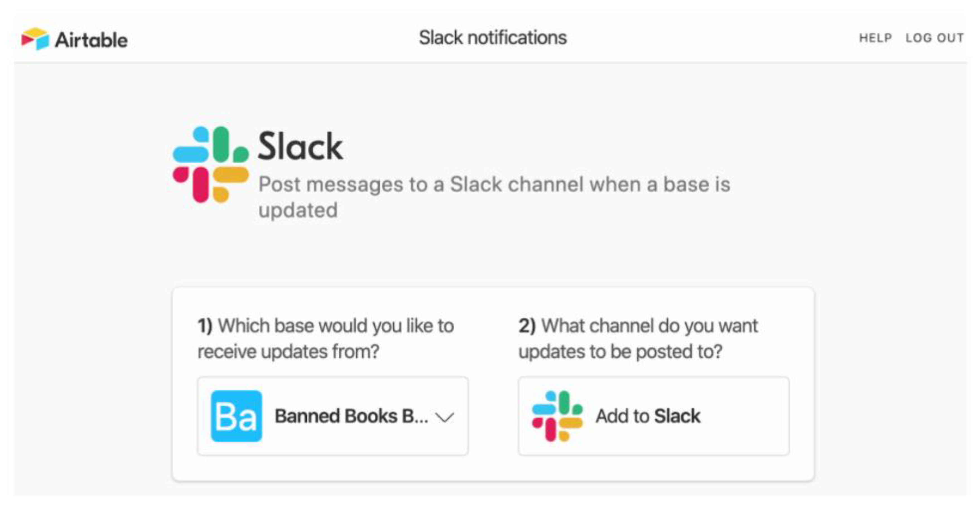Click the small Slack icon in the Add to Slack button
Screen dimensions: 980x509
click(557, 416)
